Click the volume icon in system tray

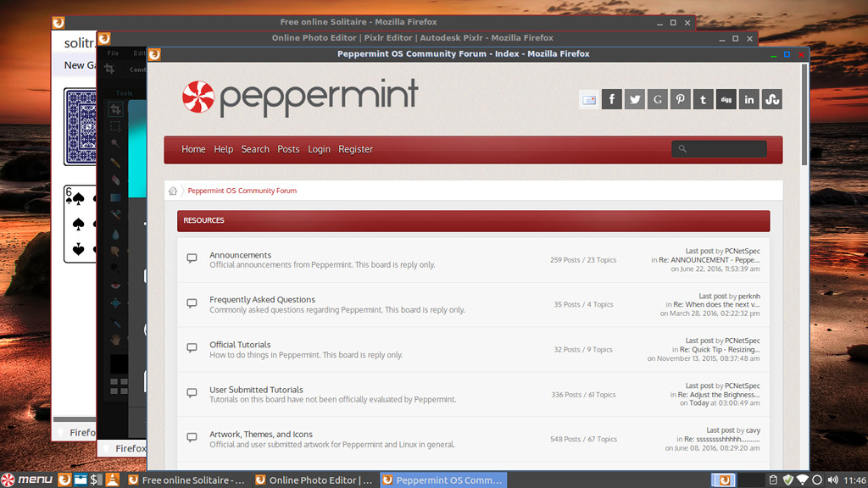pos(832,480)
